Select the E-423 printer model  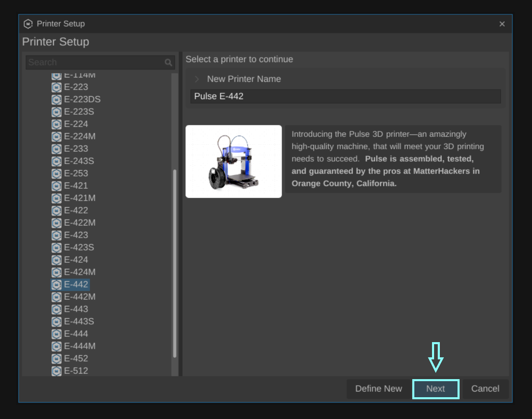pos(76,235)
